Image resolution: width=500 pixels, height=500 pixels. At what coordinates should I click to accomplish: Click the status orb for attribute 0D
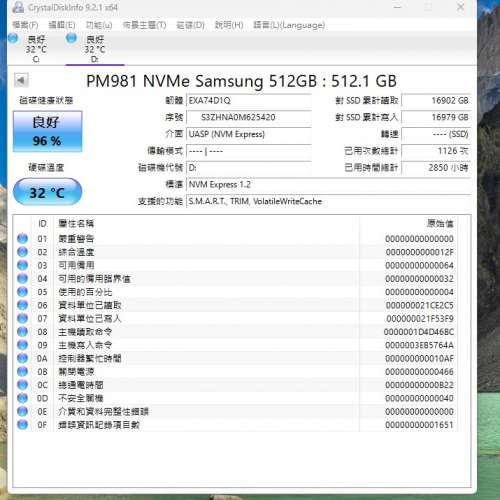pos(22,398)
